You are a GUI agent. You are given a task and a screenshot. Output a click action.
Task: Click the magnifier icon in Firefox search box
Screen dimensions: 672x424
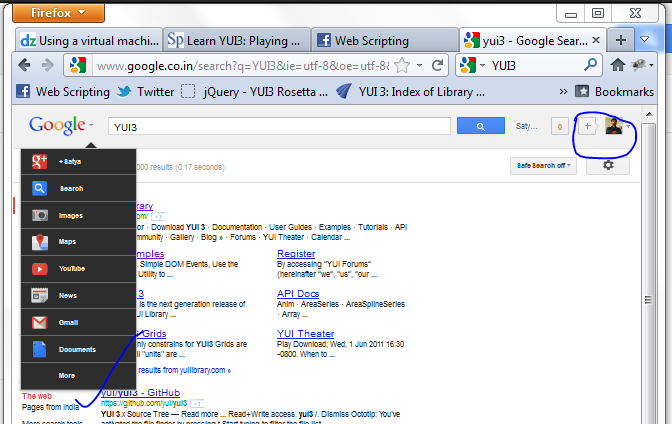tap(591, 65)
